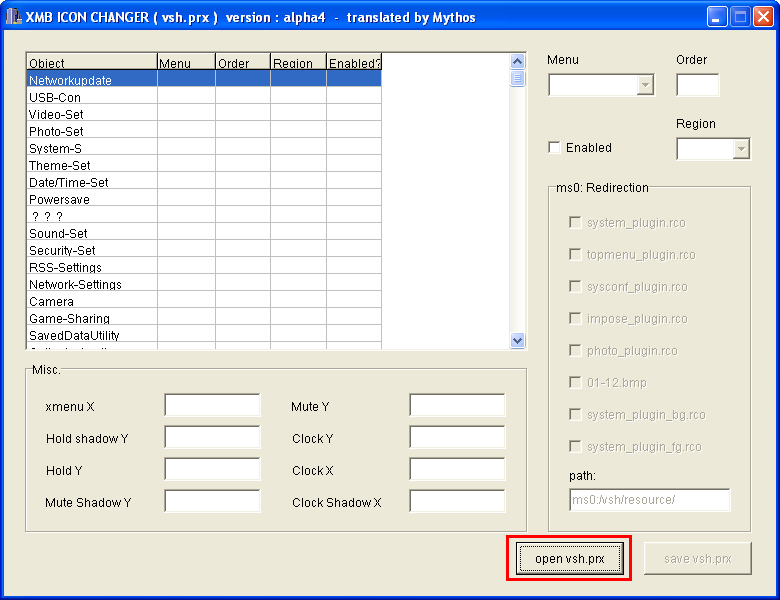
Task: Click the list scroll down arrow
Action: (517, 340)
